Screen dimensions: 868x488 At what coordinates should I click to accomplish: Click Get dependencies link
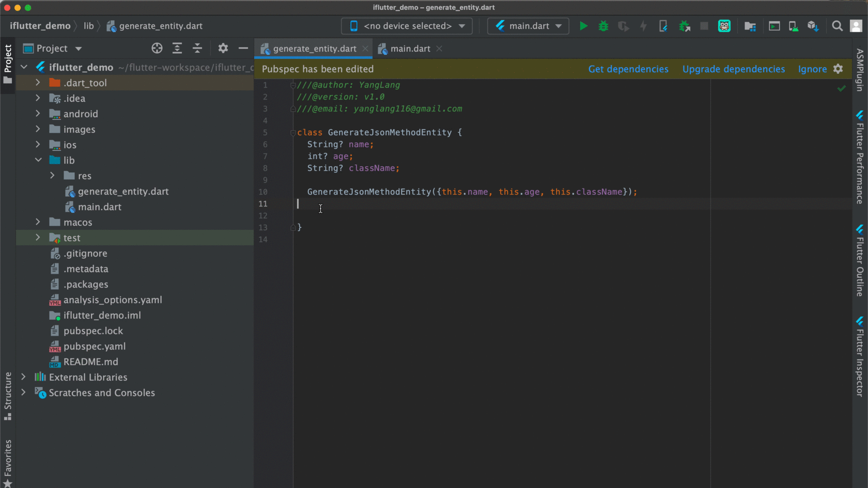628,69
